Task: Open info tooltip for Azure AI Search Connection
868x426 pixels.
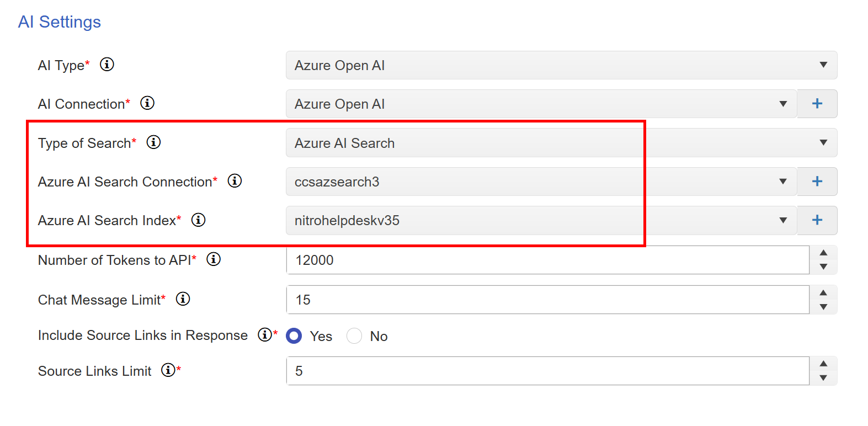Action: 235,181
